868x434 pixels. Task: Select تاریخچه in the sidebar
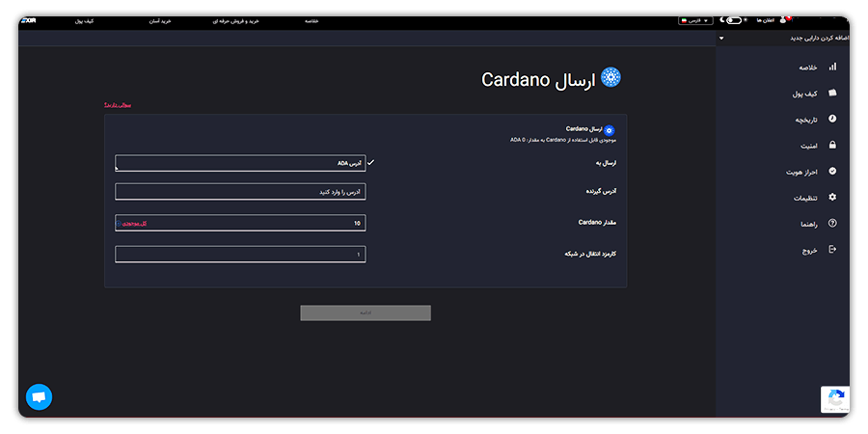[806, 121]
